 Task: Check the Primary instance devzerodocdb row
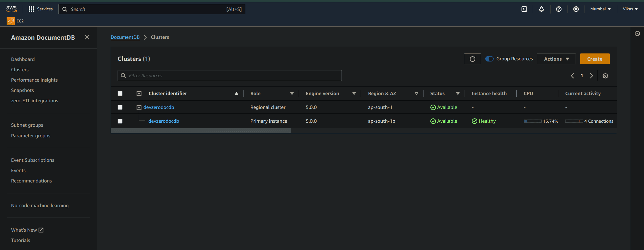pos(120,121)
